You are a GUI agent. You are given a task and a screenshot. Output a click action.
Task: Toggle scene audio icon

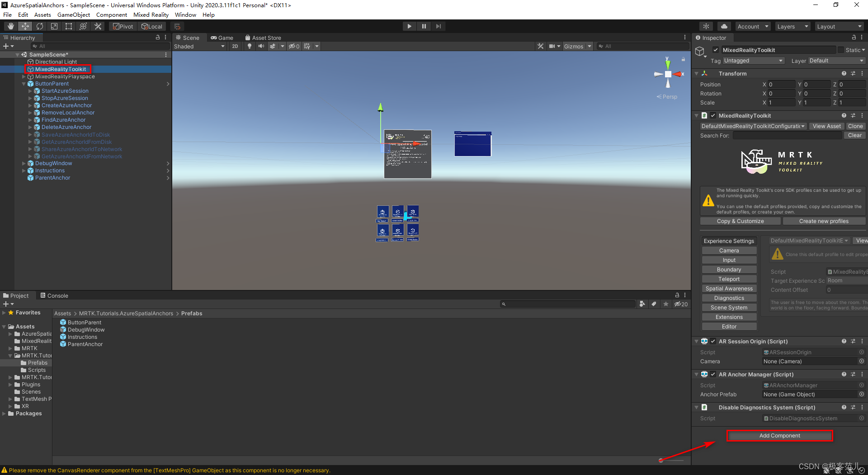[x=261, y=46]
